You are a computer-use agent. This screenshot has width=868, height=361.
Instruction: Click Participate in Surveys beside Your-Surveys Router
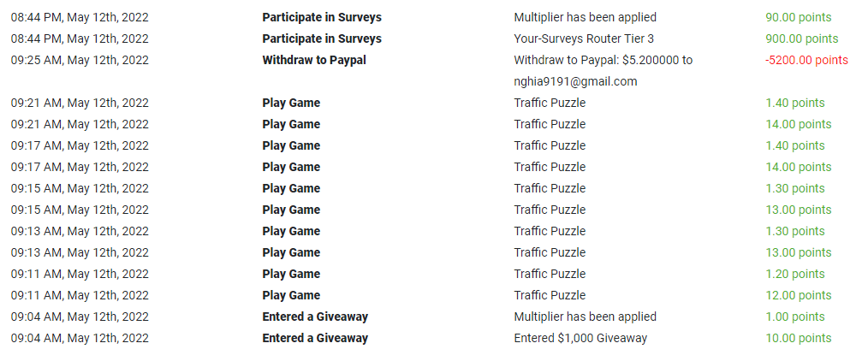322,38
